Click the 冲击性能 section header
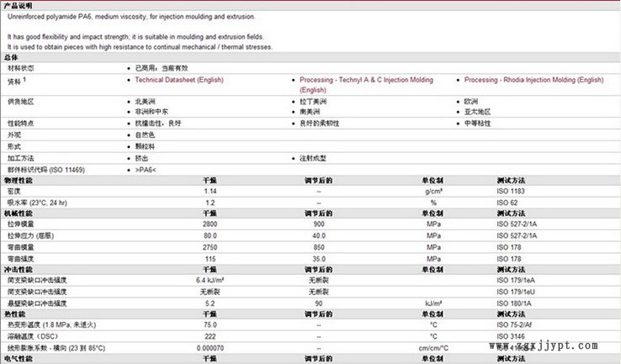This screenshot has width=621, height=364. (18, 269)
